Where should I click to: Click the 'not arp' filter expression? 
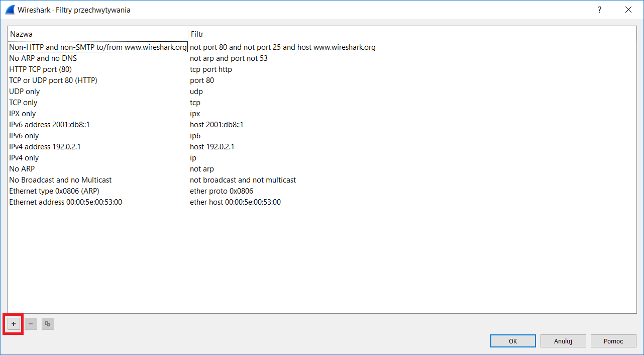click(x=202, y=169)
